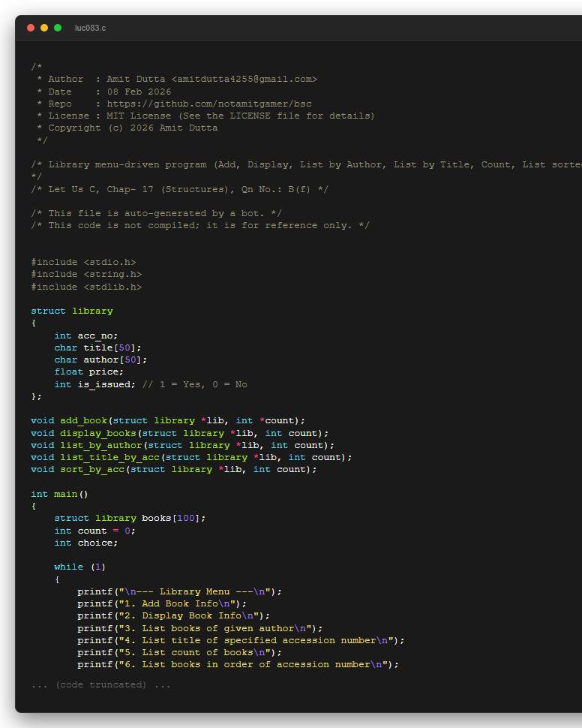582x728 pixels.
Task: Click the #include <string.h> line
Action: click(86, 275)
